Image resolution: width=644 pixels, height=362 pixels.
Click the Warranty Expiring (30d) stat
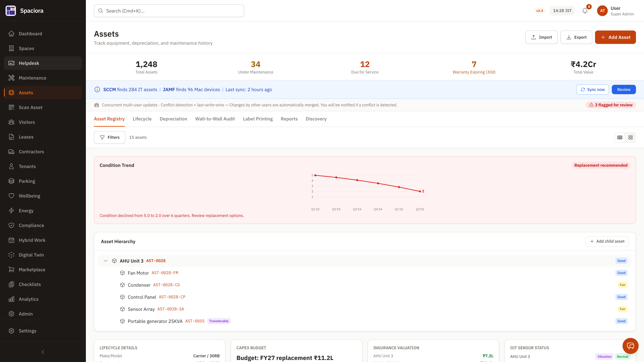[474, 67]
